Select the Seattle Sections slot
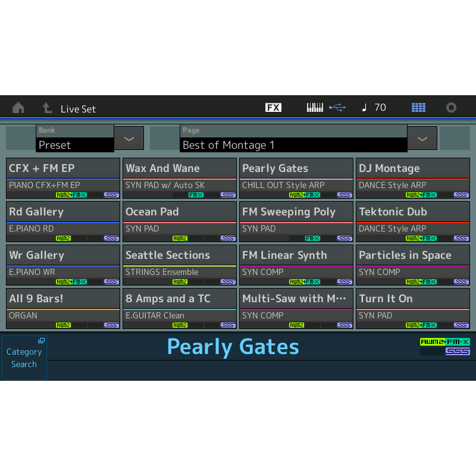 [180, 265]
